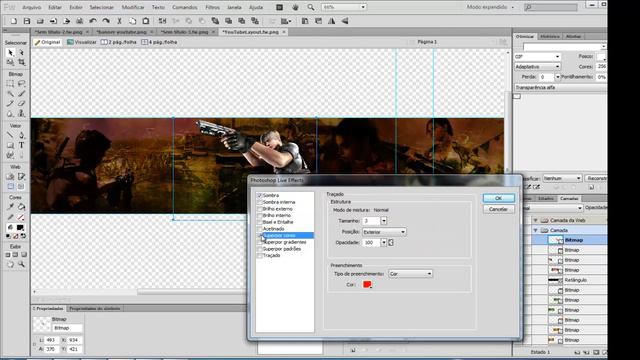Select the Pointer tool

click(x=10, y=53)
